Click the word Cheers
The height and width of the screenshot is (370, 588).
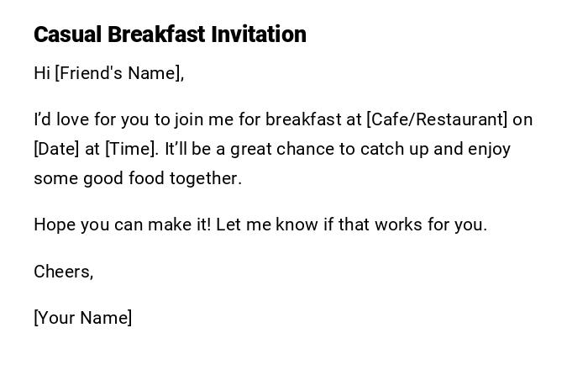coord(62,272)
